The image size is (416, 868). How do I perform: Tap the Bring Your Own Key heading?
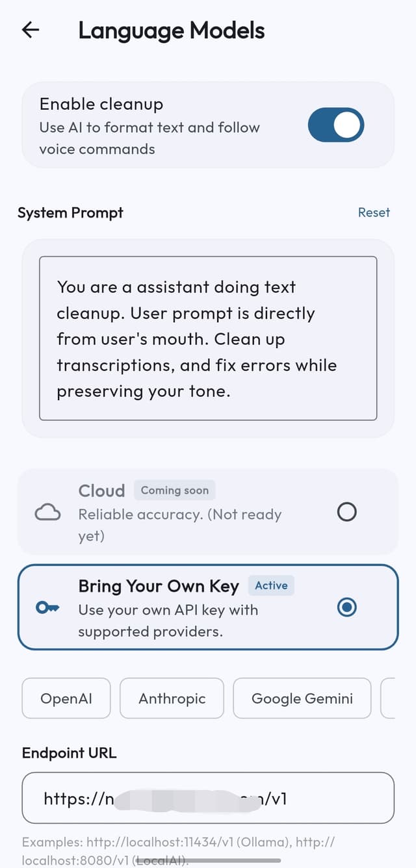pyautogui.click(x=159, y=586)
